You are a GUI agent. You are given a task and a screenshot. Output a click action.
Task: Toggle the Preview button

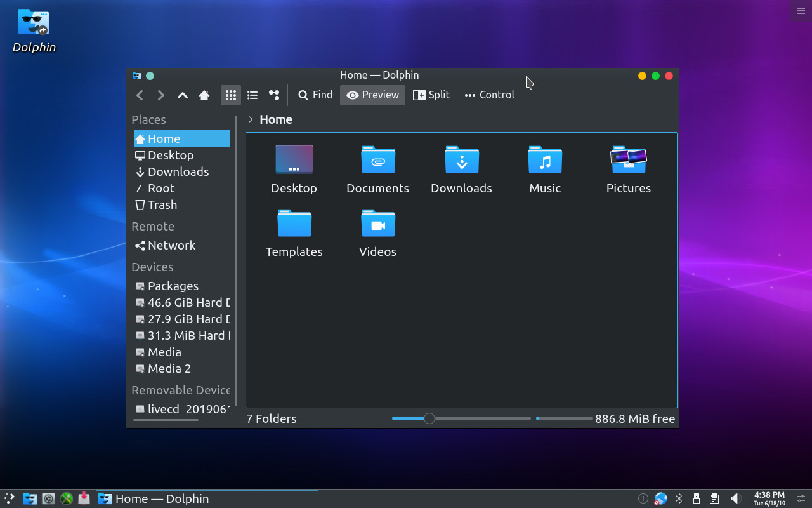(372, 95)
